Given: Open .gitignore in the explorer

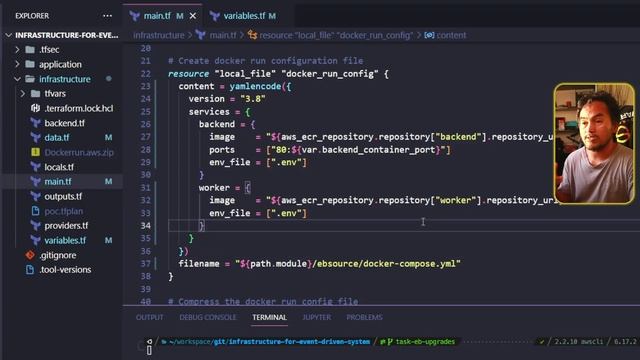Looking at the screenshot, I should click(x=58, y=255).
